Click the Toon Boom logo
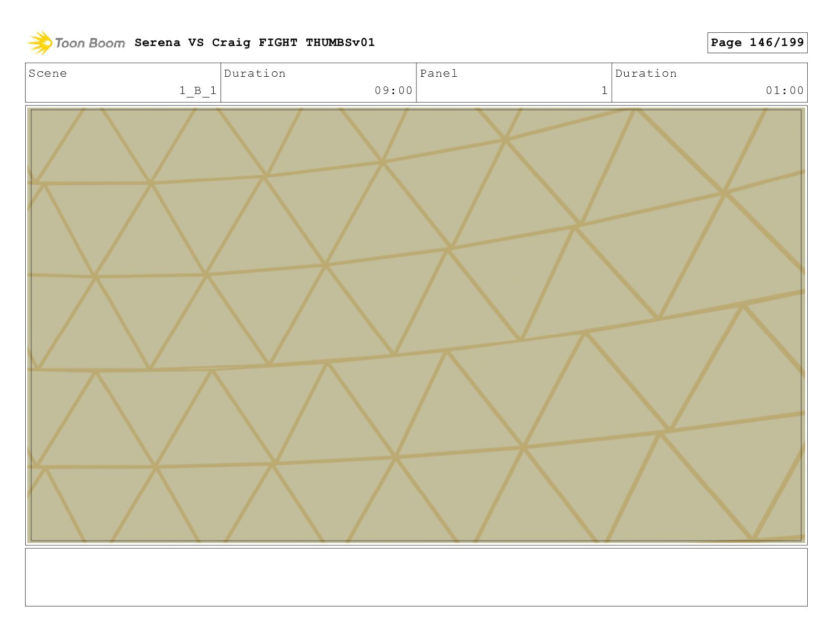 (76, 43)
